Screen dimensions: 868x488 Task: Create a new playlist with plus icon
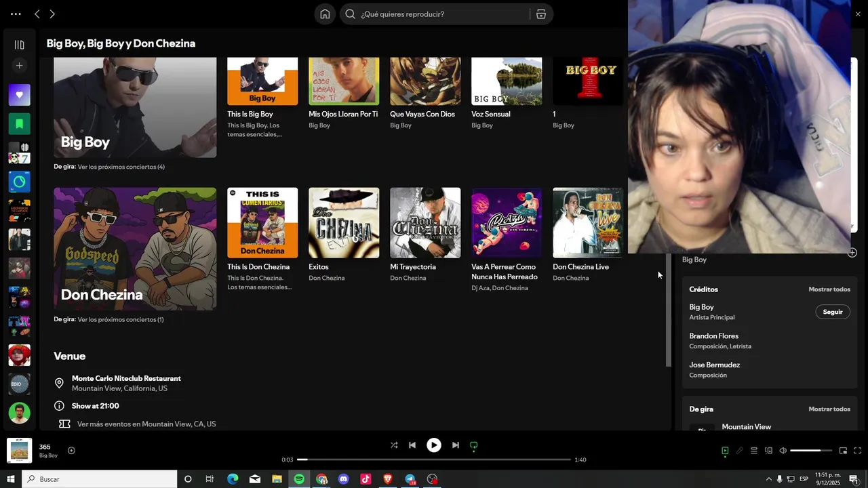coord(19,66)
